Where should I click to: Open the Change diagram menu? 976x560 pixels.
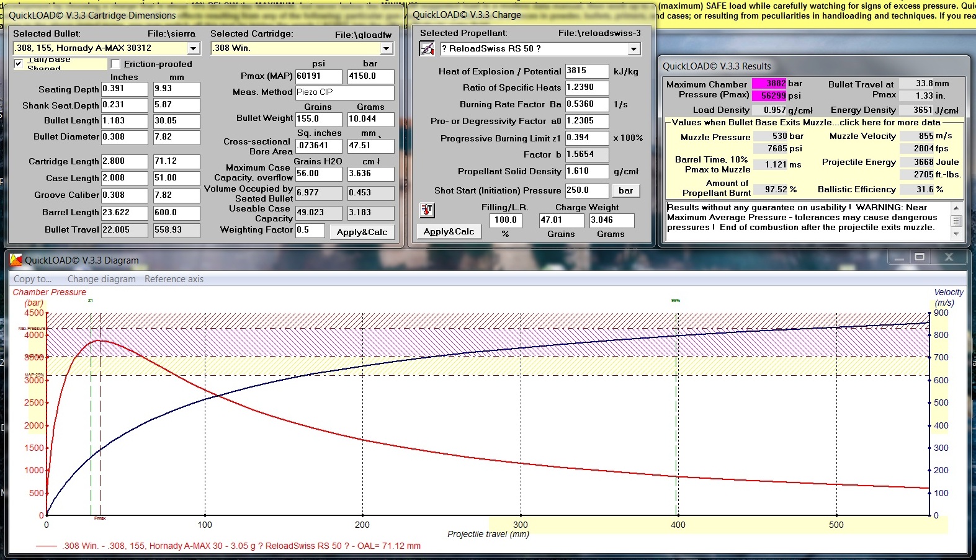pyautogui.click(x=102, y=279)
